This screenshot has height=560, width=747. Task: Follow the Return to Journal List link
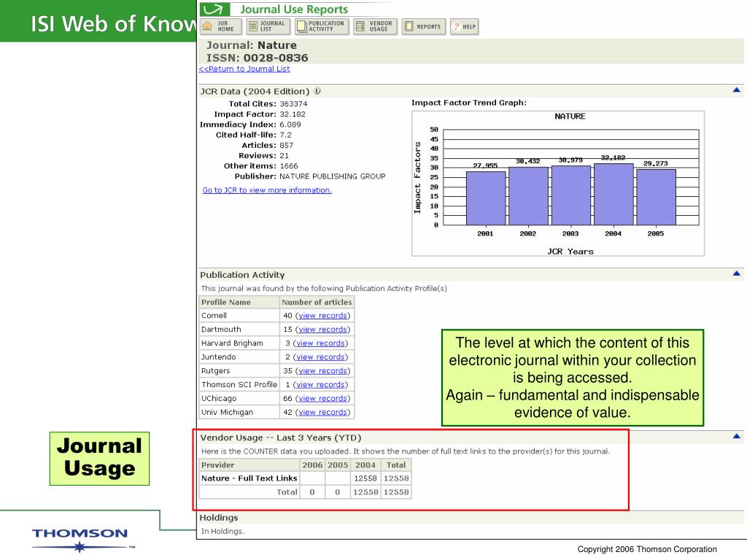244,69
